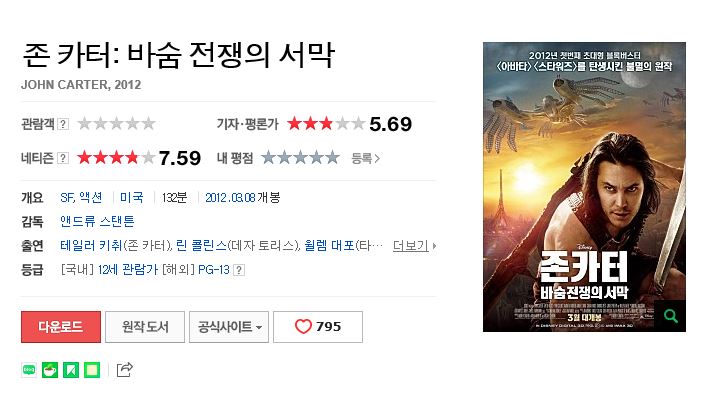Open help icon next to 네티즌
Image resolution: width=712 pixels, height=414 pixels.
63,158
